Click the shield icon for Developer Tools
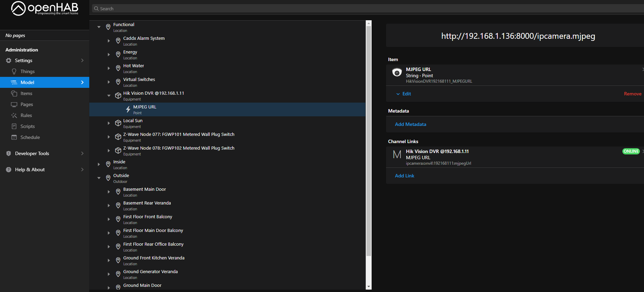This screenshot has height=292, width=644. [9, 153]
